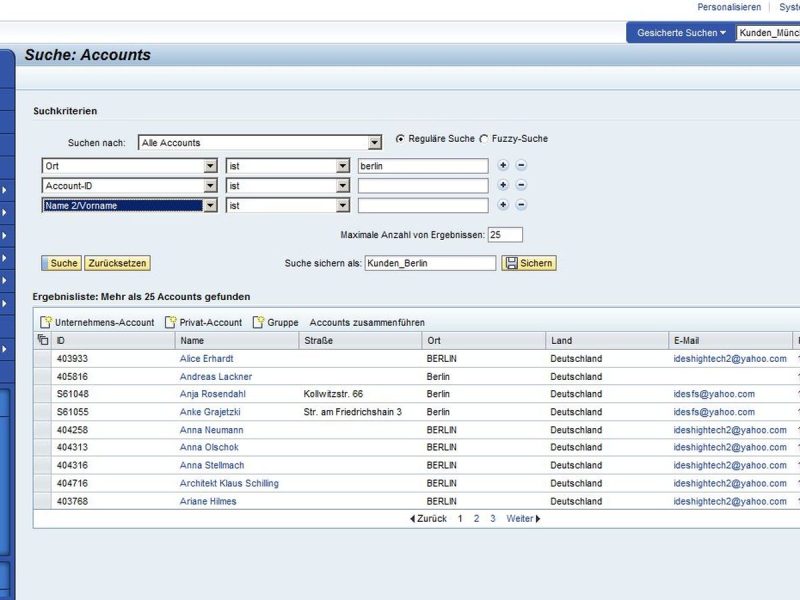This screenshot has width=800, height=600.
Task: Click the empty Account-ID value field
Action: (x=423, y=186)
